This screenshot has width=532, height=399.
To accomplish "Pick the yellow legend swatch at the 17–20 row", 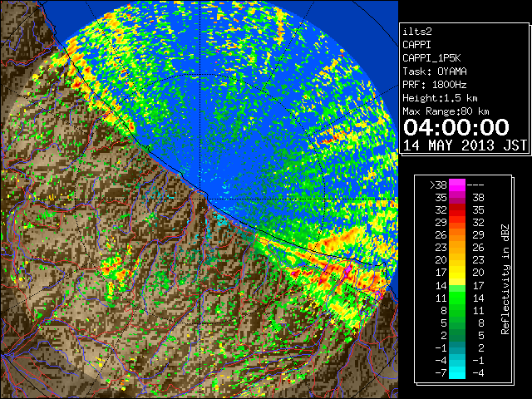I will 457,273.
